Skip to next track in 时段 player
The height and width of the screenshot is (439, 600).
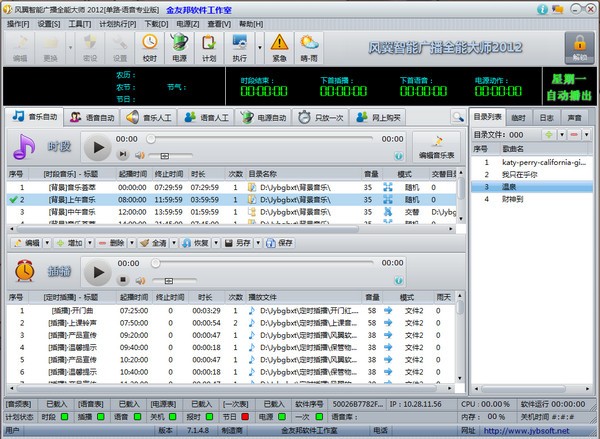pos(123,154)
